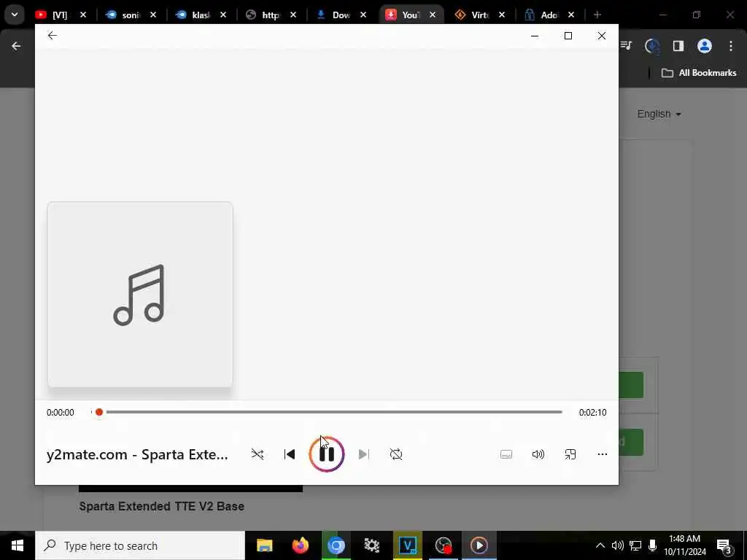Viewport: 747px width, 560px height.
Task: Click the 0:02:10 total duration label
Action: point(592,413)
